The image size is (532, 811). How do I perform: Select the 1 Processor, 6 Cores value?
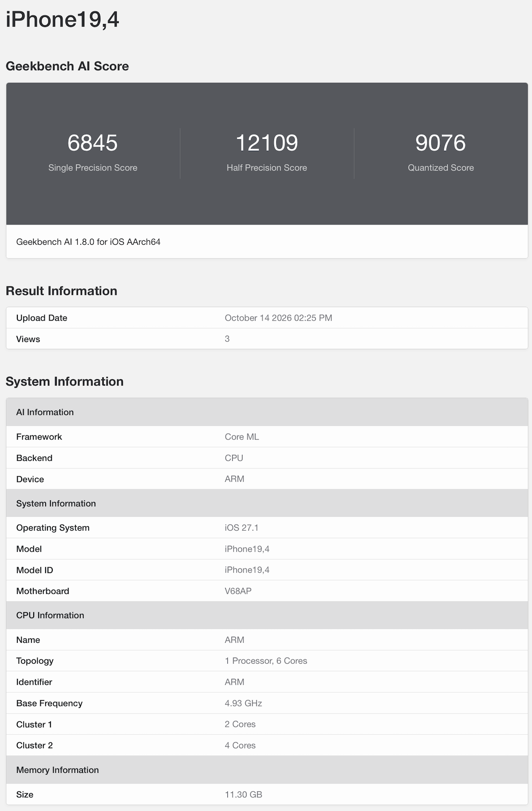coord(266,661)
